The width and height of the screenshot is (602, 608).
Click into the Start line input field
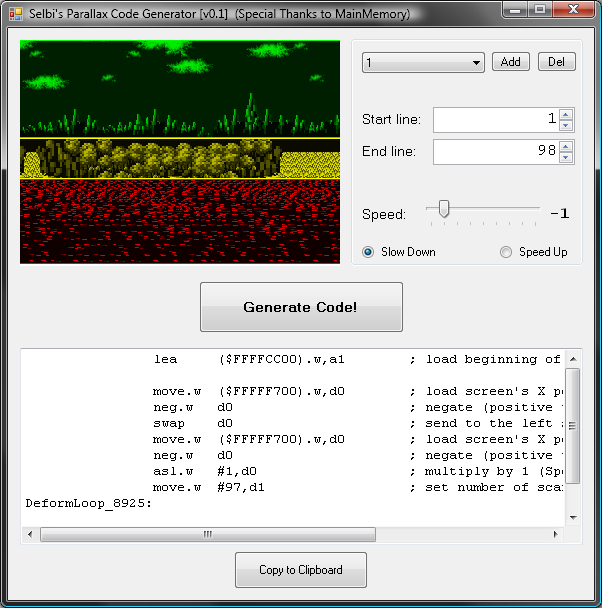496,119
